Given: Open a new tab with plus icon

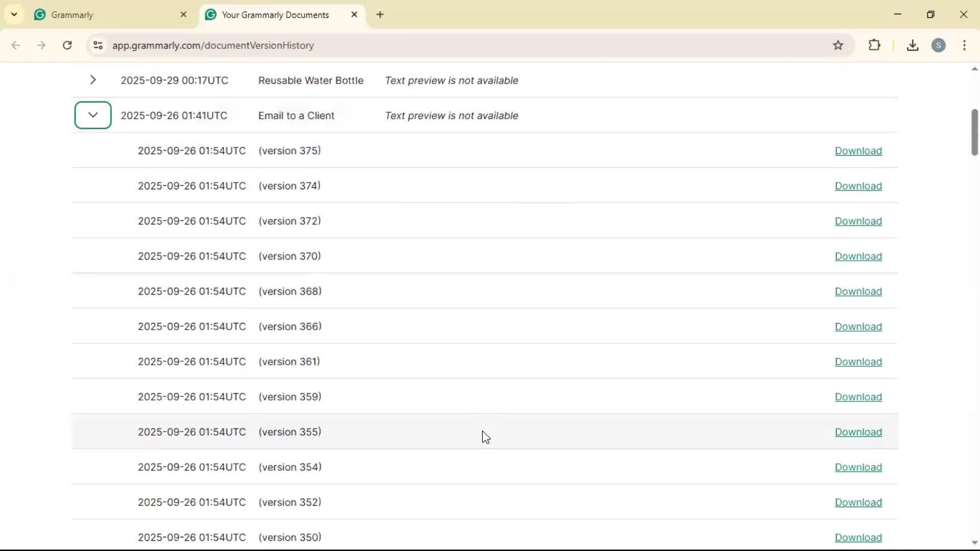Looking at the screenshot, I should [x=380, y=15].
